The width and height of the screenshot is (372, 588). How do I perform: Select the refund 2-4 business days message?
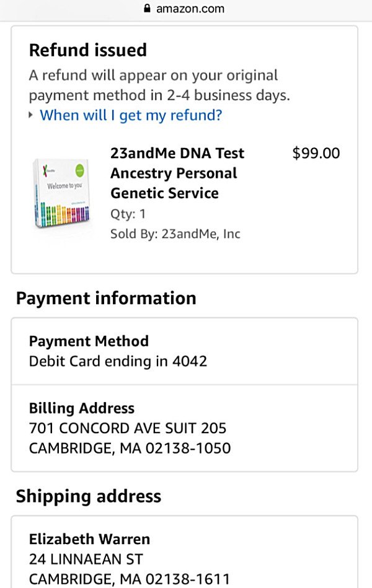(159, 85)
